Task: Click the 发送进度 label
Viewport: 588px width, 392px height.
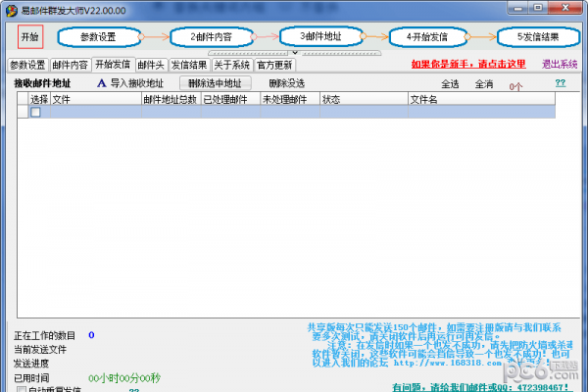Action: [x=31, y=364]
